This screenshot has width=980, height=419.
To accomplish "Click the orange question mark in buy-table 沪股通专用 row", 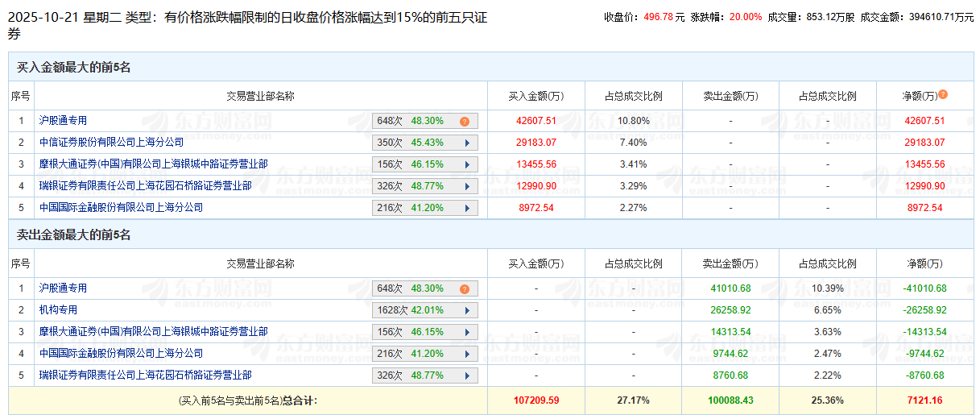I will (x=465, y=121).
